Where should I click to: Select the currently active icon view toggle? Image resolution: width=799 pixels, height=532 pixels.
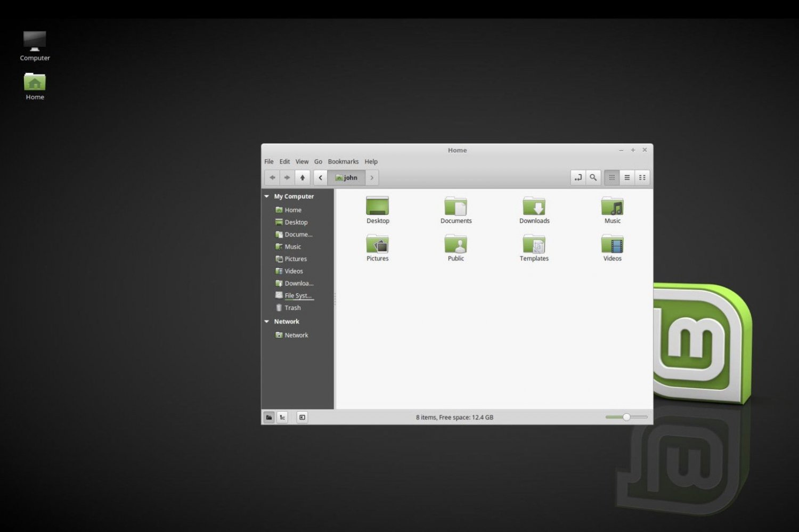612,177
